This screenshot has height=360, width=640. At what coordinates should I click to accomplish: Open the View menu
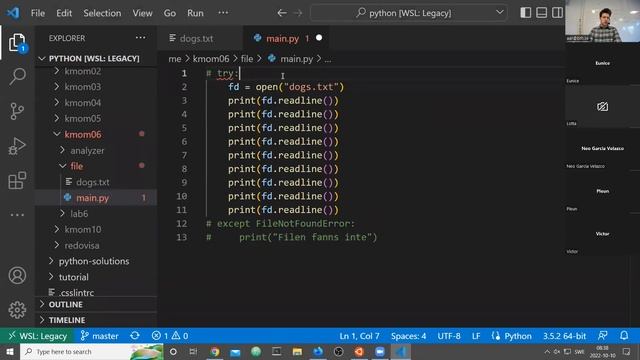142,13
